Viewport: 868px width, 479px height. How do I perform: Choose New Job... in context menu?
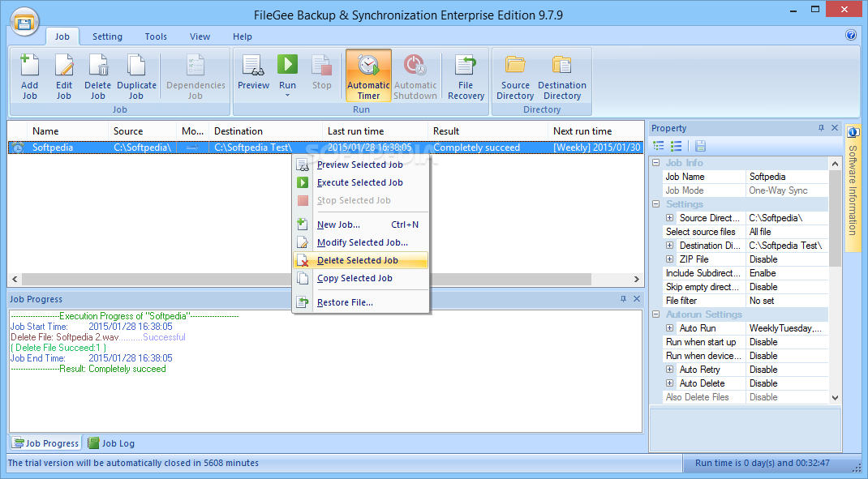tap(360, 225)
